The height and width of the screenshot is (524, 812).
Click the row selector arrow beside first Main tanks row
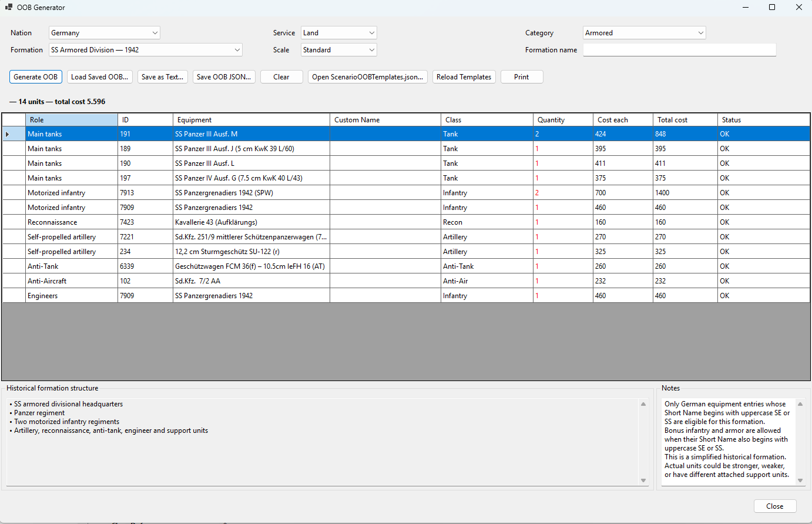[8, 134]
